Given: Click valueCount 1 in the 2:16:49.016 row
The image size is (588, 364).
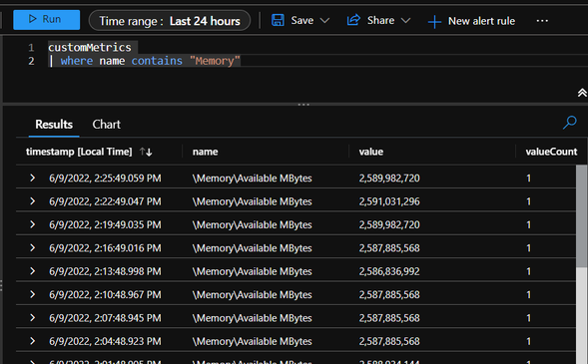Looking at the screenshot, I should click(528, 248).
